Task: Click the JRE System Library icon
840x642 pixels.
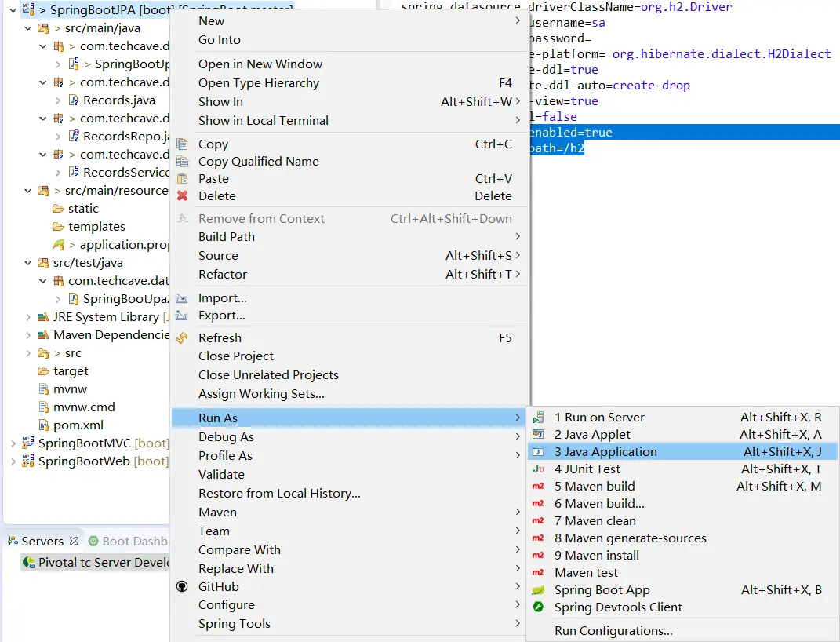Action: (43, 317)
